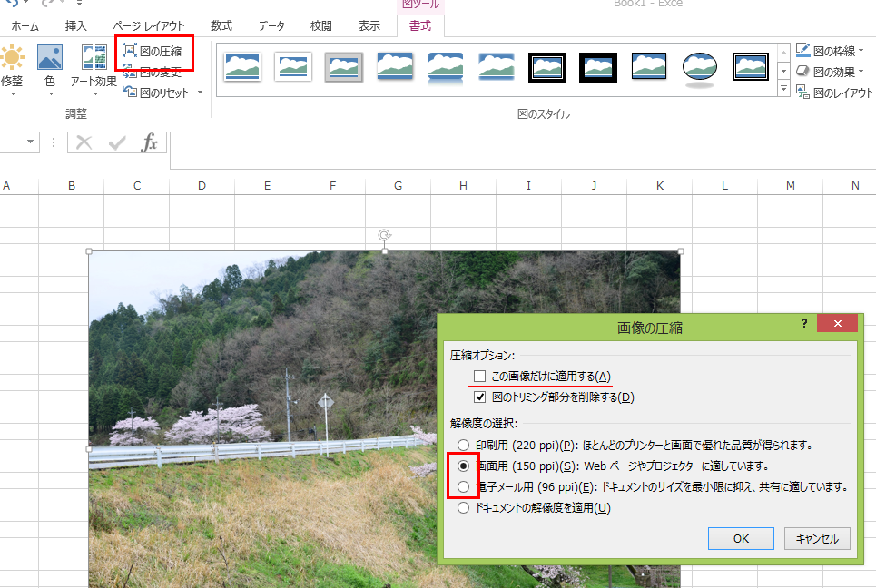The height and width of the screenshot is (588, 876).
Task: Click OK in the 画像の圧縮 dialog
Action: tap(741, 538)
